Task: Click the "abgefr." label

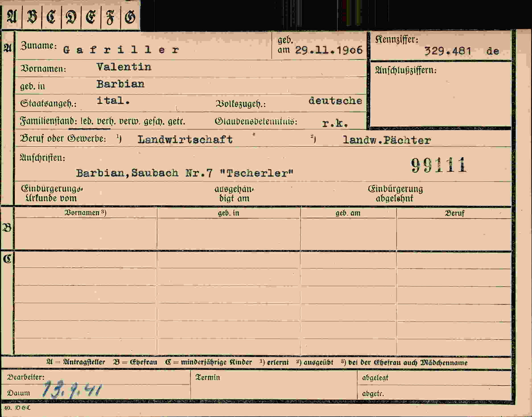Action: coord(373,394)
